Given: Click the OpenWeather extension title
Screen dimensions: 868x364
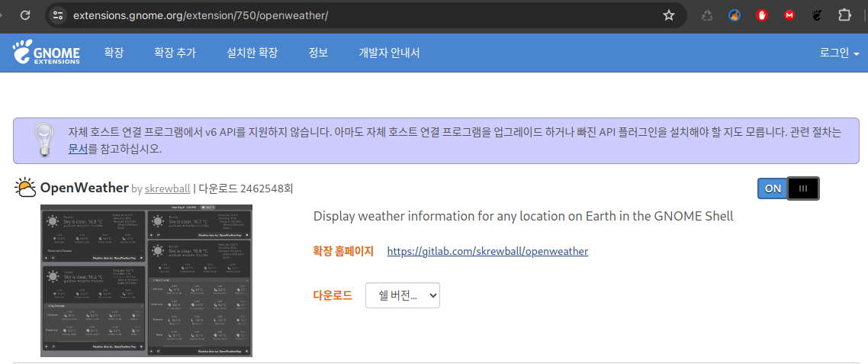Looking at the screenshot, I should (x=84, y=188).
